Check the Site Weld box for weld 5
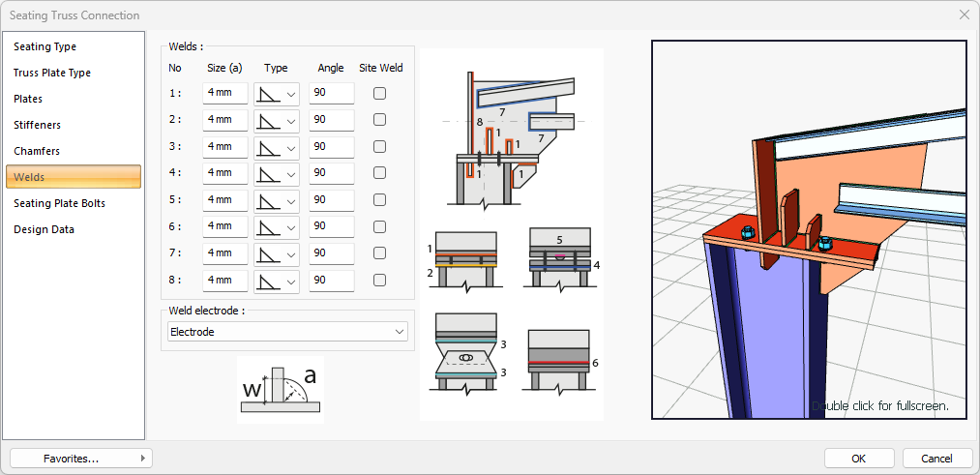 (380, 200)
